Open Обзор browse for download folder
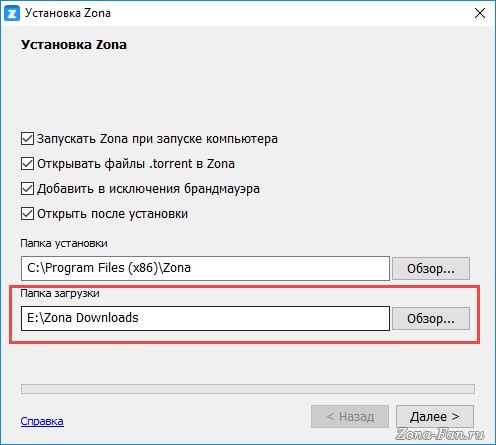The height and width of the screenshot is (445, 496). [431, 319]
